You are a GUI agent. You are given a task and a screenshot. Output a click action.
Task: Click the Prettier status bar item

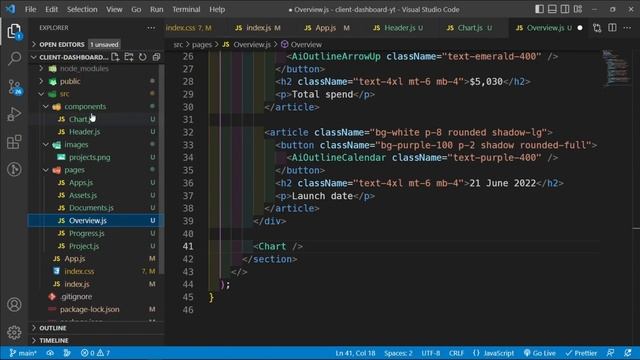click(581, 353)
